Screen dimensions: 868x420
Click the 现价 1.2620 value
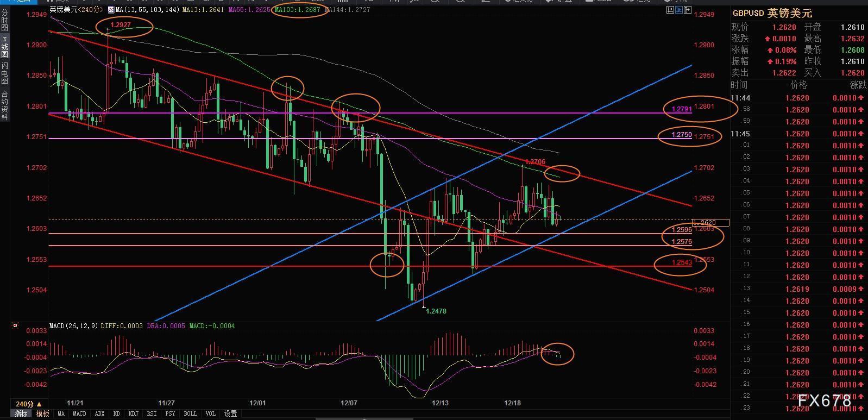coord(784,27)
